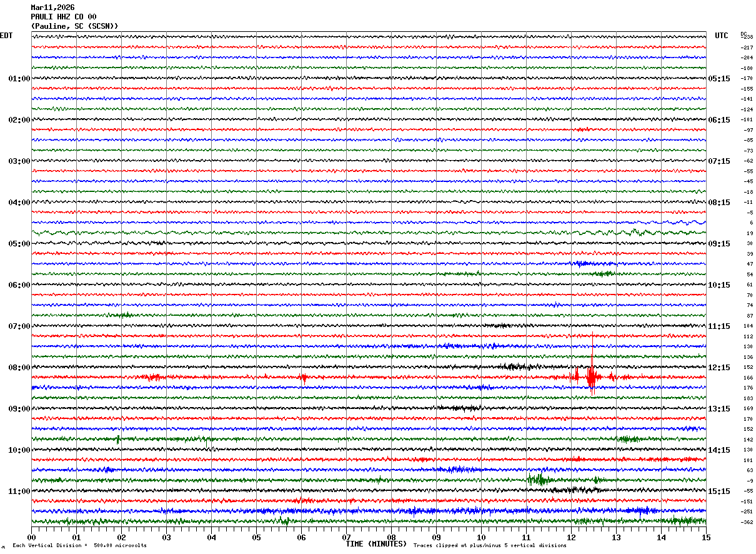Click the Each Vertical Division scale note

[x=79, y=546]
